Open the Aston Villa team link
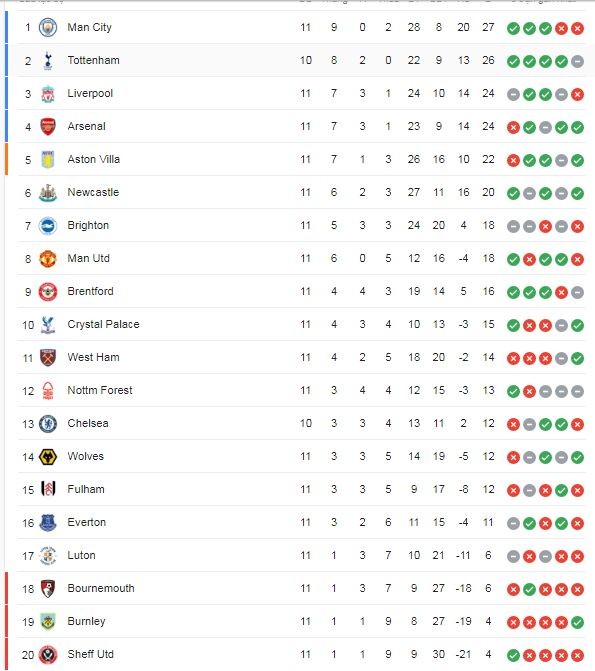This screenshot has height=671, width=595. pos(94,159)
